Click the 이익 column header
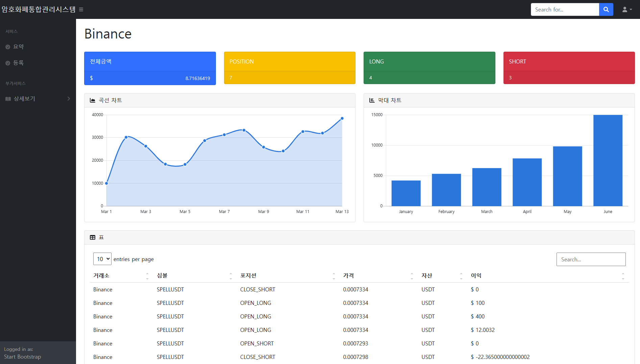Screen dimensions: 640x364 tap(548, 276)
